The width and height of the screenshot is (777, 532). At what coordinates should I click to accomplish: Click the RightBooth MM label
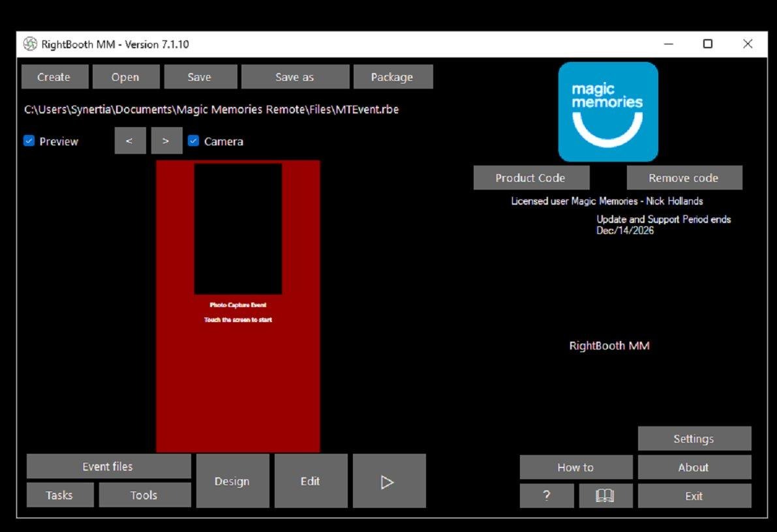pyautogui.click(x=609, y=346)
